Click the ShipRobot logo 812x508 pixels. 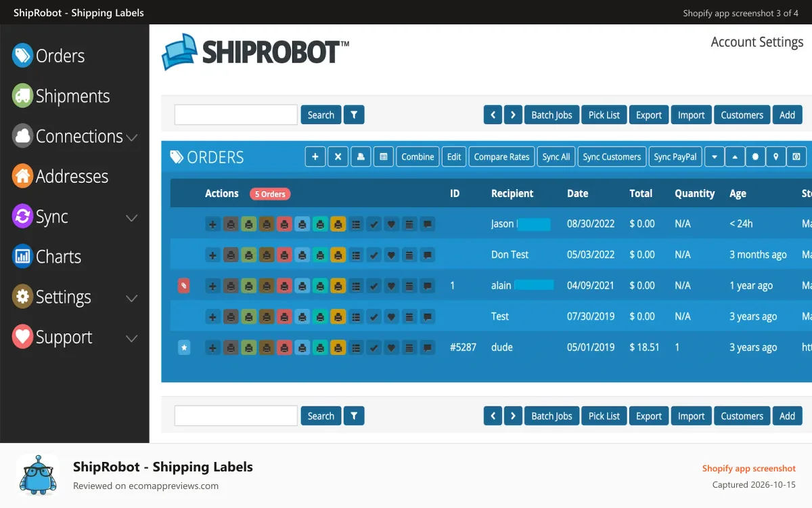255,52
